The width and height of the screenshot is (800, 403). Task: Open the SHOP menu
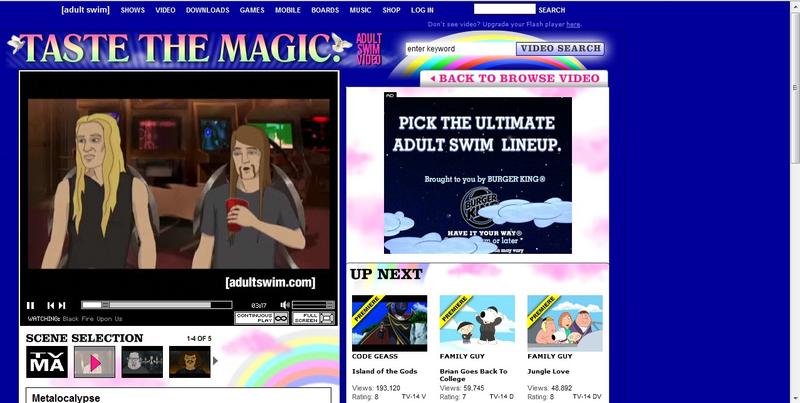[x=391, y=10]
